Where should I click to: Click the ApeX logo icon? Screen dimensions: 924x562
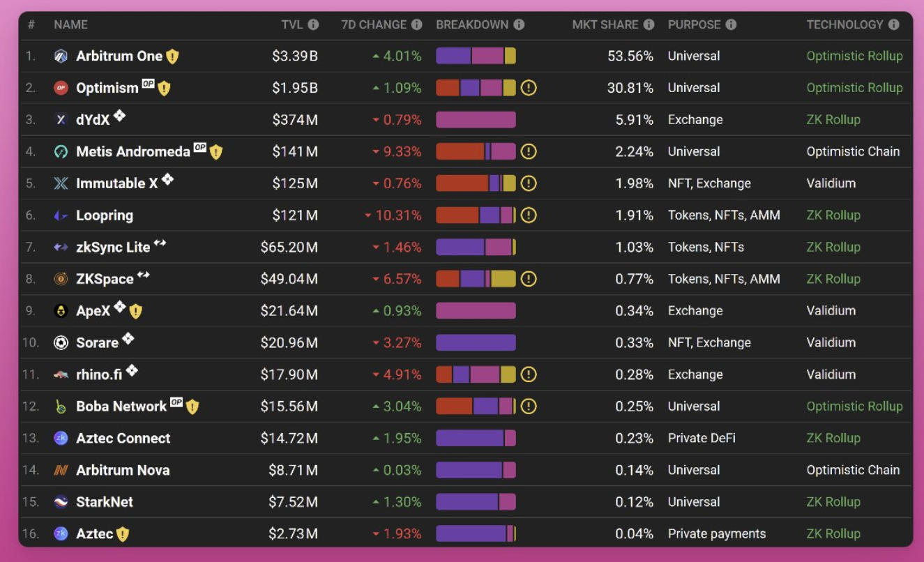tap(61, 311)
